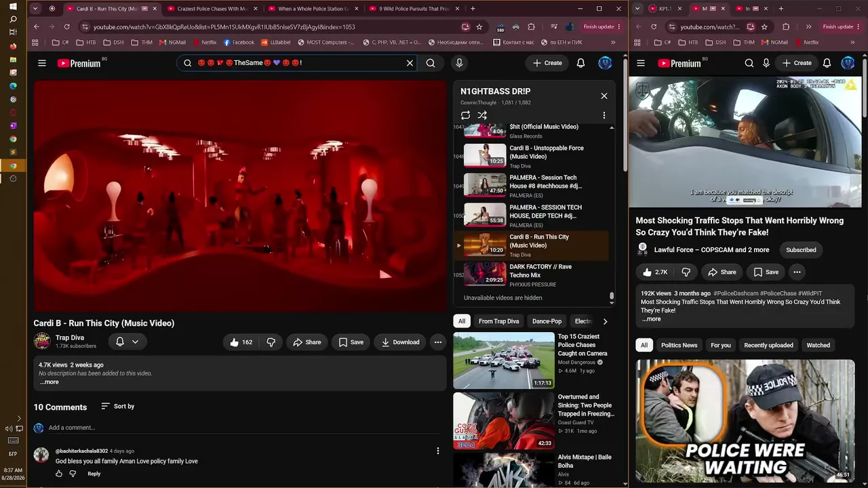Switch to When a Whole Police Station tab
Viewport: 868px width, 488px height.
[312, 9]
